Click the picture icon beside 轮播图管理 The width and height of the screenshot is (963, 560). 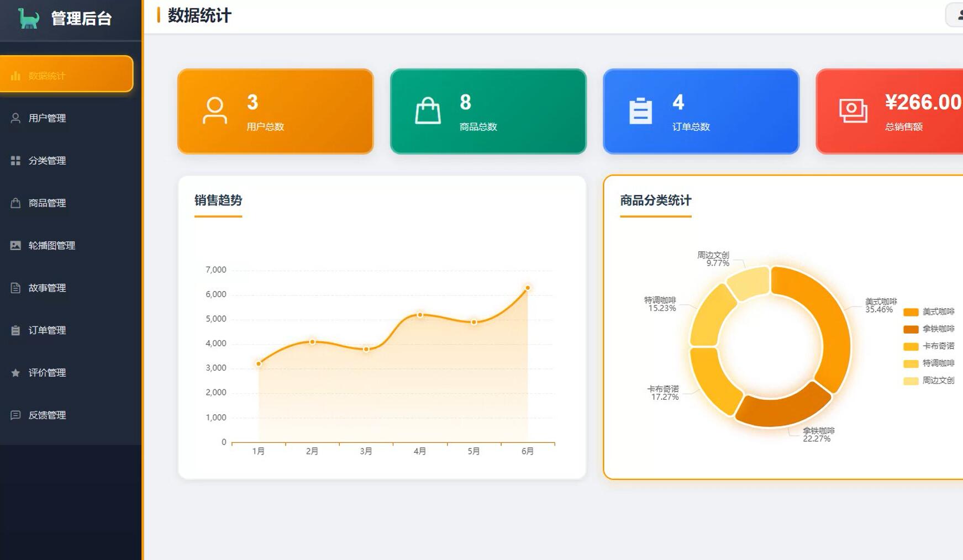pyautogui.click(x=15, y=245)
